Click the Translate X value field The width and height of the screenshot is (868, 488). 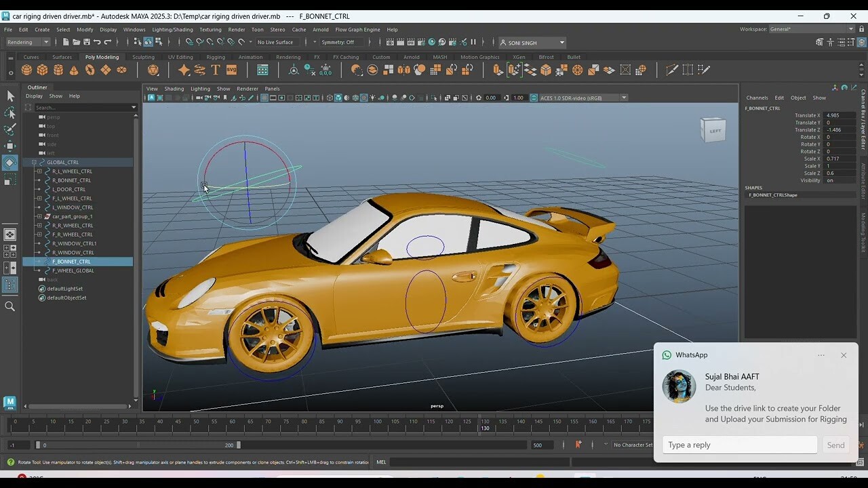point(840,115)
